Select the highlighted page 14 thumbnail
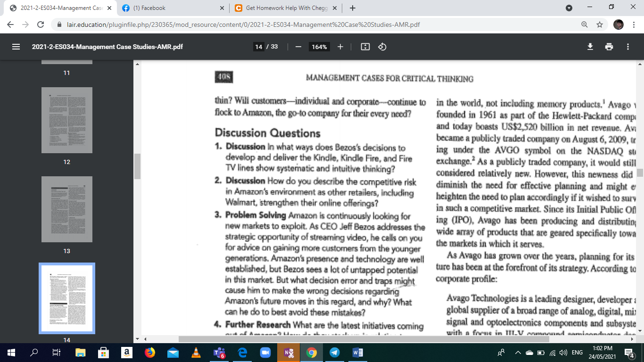 tap(67, 298)
